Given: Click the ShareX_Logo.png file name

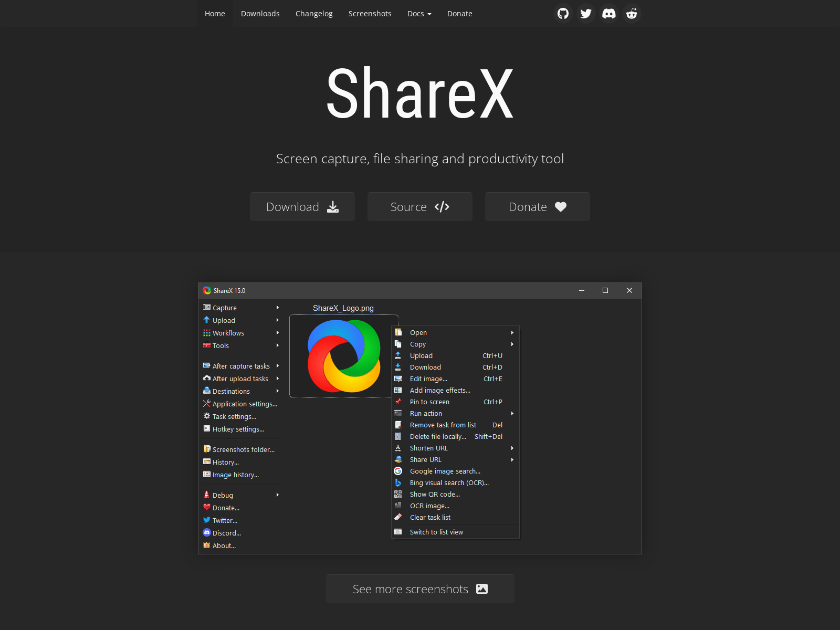Looking at the screenshot, I should coord(343,308).
